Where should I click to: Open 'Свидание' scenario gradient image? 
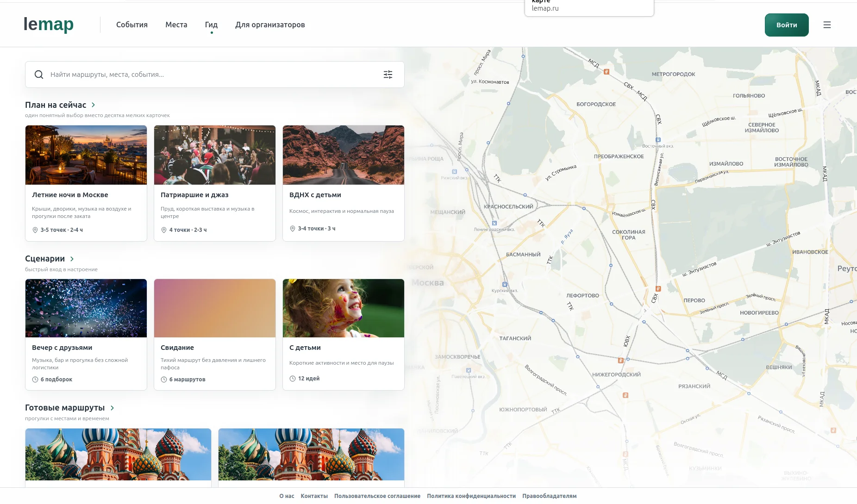215,308
